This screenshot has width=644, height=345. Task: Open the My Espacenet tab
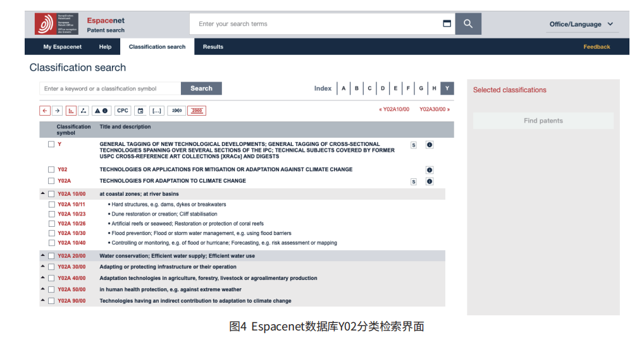coord(63,47)
